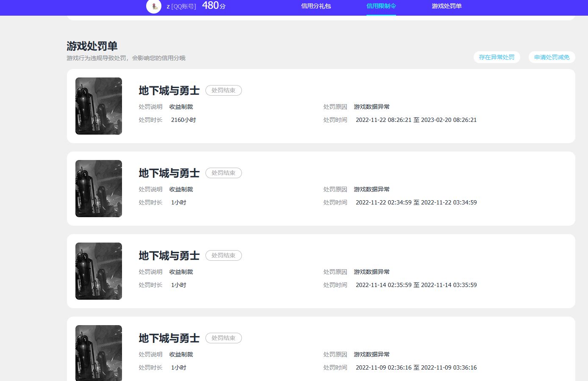Click 处罚结束 badge on the 2160小时 penalty
The width and height of the screenshot is (588, 381).
pyautogui.click(x=223, y=91)
